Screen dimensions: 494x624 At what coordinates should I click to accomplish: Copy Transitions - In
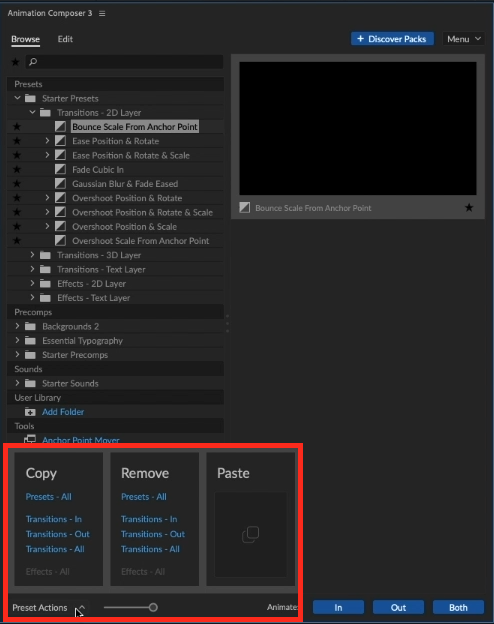[54, 519]
